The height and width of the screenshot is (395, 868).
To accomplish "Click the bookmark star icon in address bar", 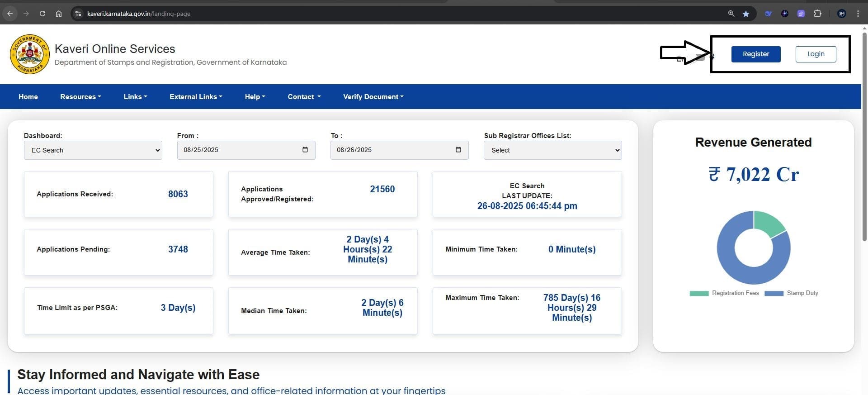I will click(x=746, y=14).
